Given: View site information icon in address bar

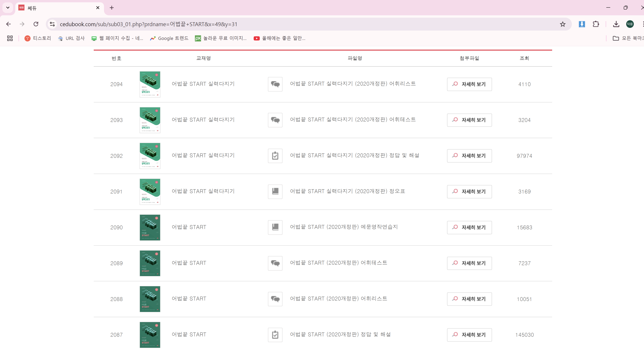Looking at the screenshot, I should tap(52, 24).
